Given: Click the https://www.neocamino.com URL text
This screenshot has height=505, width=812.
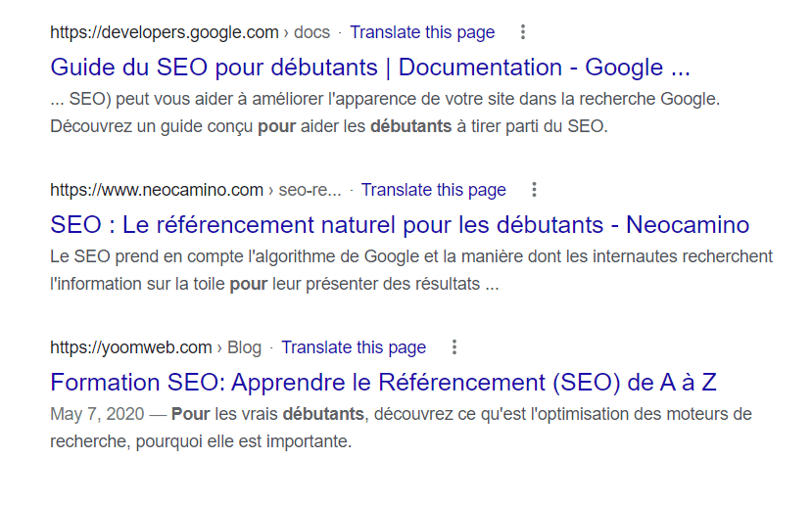Looking at the screenshot, I should pos(157,190).
